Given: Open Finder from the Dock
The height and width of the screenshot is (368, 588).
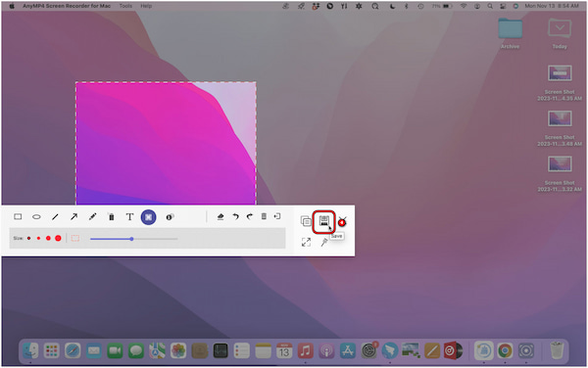Looking at the screenshot, I should point(30,350).
